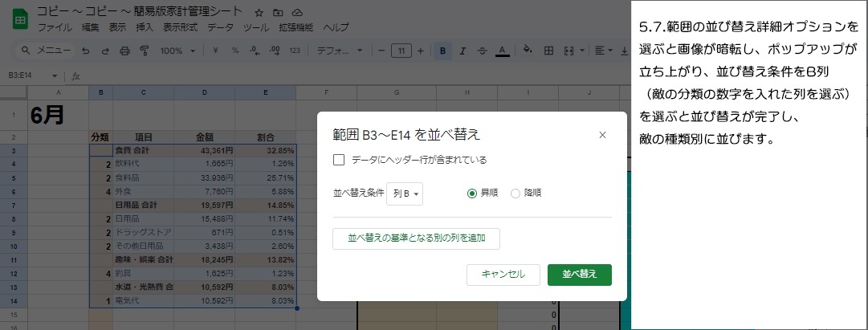Click the print icon
The image size is (868, 330).
[124, 51]
